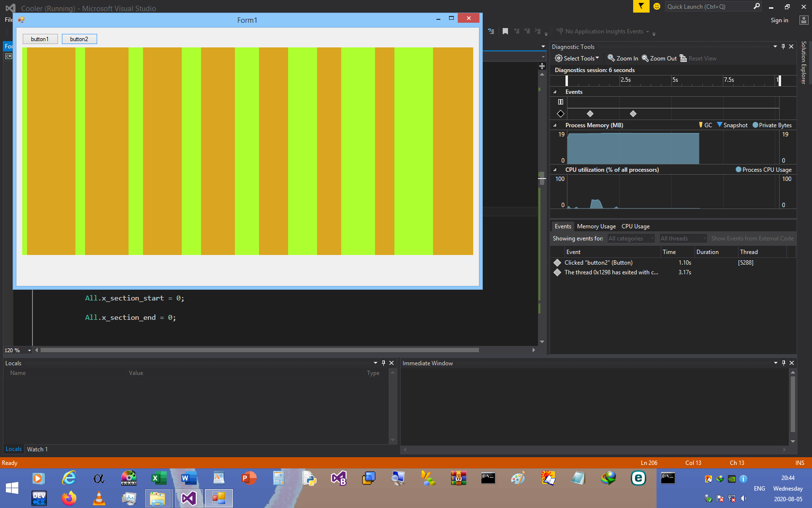The image size is (812, 508).
Task: Switch to the Memory Usage tab
Action: (596, 226)
